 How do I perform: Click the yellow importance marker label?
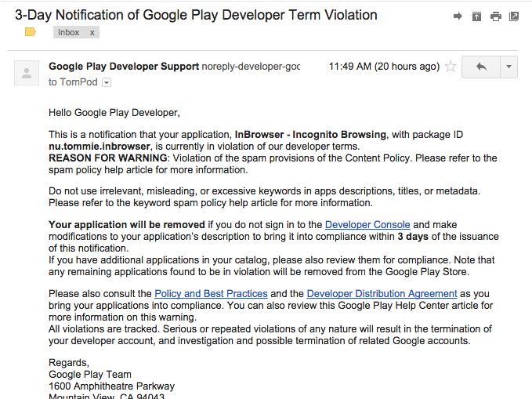[31, 32]
